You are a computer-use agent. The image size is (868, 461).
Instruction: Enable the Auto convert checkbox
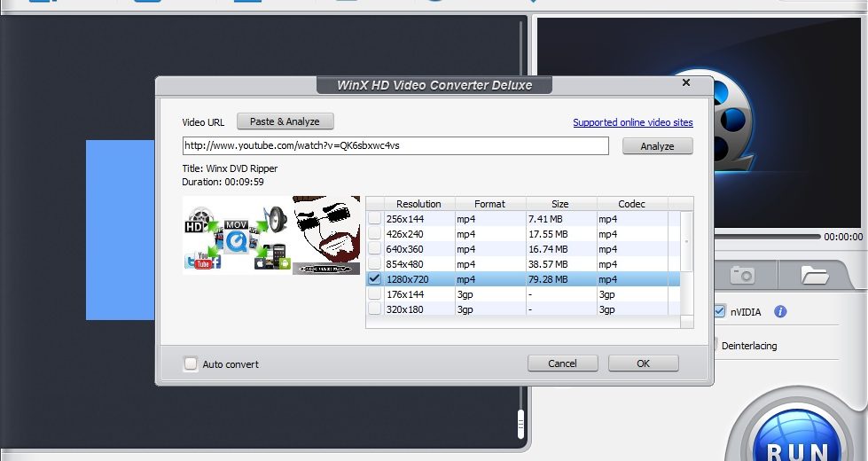pos(191,363)
